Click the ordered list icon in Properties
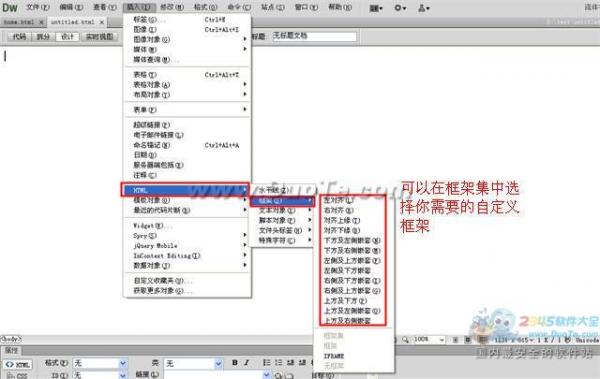Image resolution: width=600 pixels, height=379 pixels. click(279, 363)
